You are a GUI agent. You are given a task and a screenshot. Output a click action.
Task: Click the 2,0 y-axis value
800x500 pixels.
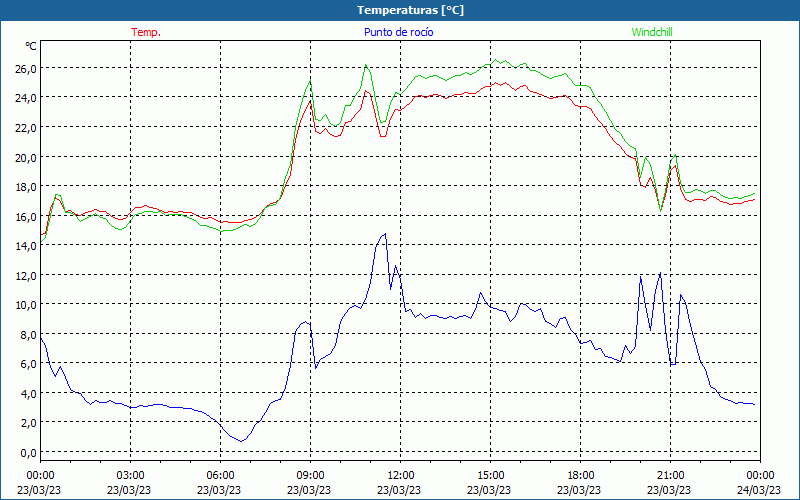(28, 423)
